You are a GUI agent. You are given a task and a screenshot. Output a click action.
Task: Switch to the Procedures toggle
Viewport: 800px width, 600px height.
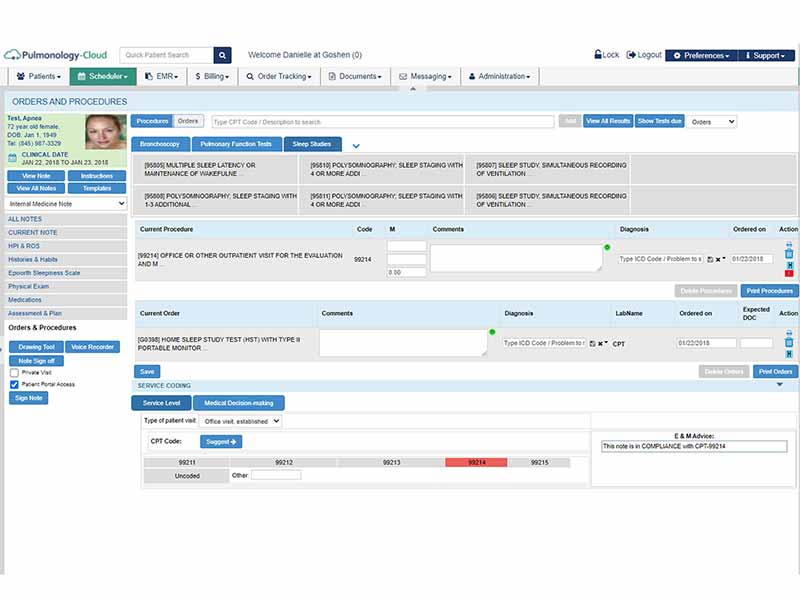[152, 121]
